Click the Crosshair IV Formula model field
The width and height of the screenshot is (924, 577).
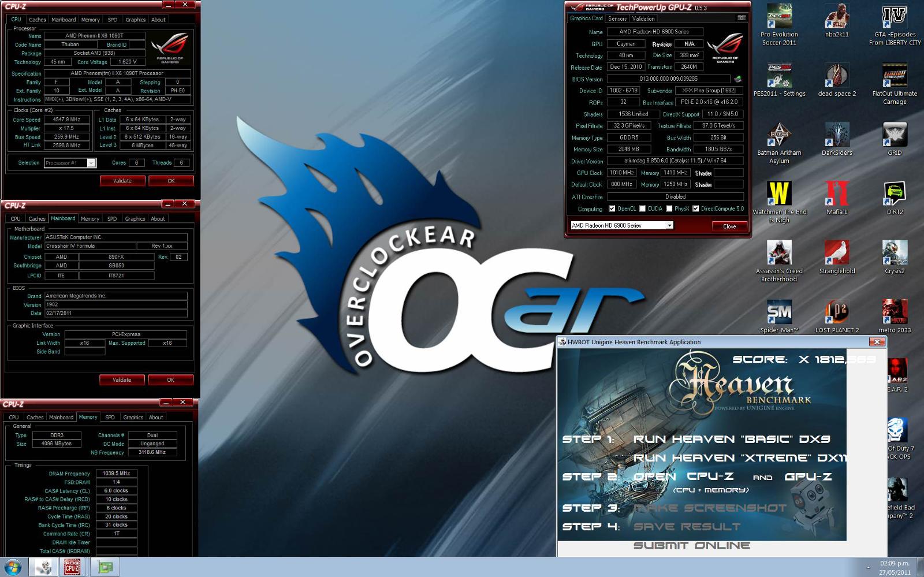pyautogui.click(x=90, y=246)
